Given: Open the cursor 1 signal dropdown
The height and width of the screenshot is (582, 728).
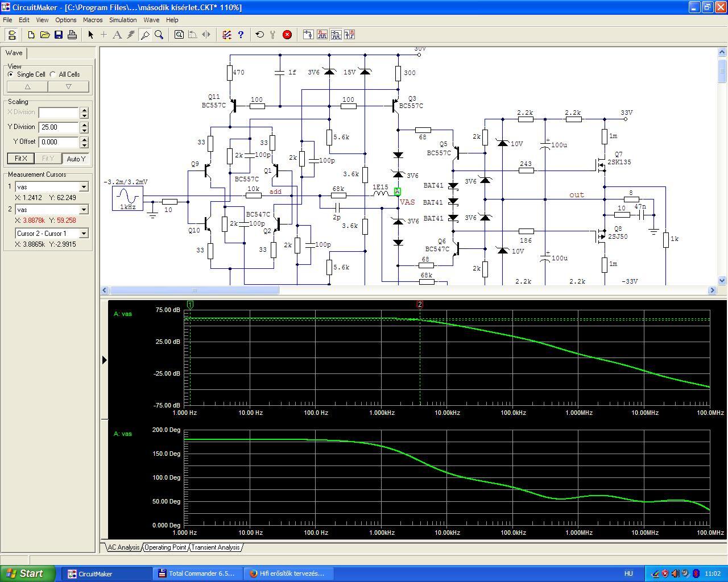Looking at the screenshot, I should (84, 187).
